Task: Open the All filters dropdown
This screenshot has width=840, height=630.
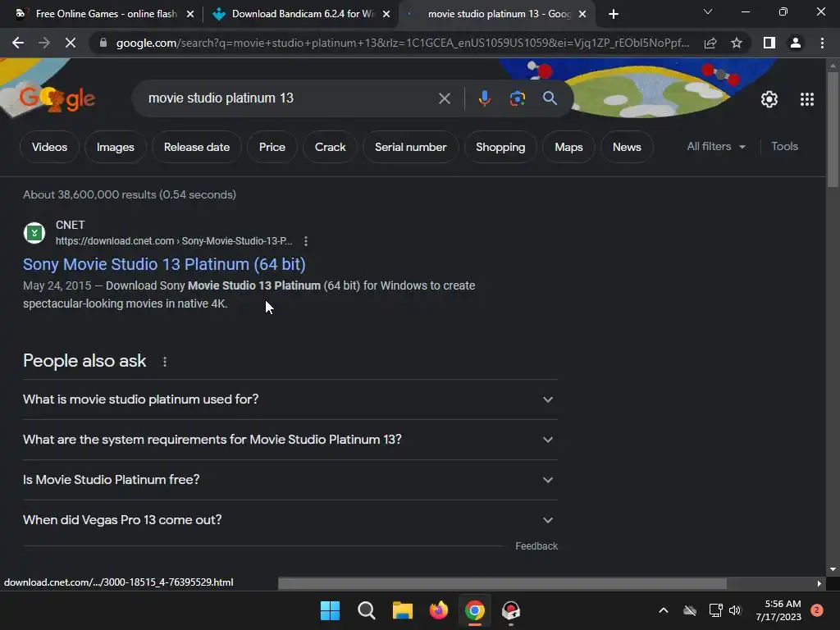Action: pos(716,147)
